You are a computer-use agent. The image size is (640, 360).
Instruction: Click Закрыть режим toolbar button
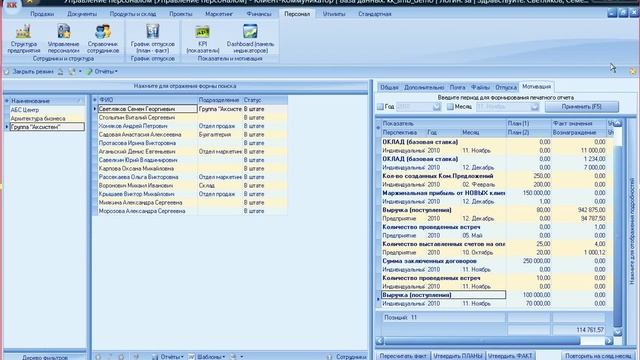[x=29, y=71]
